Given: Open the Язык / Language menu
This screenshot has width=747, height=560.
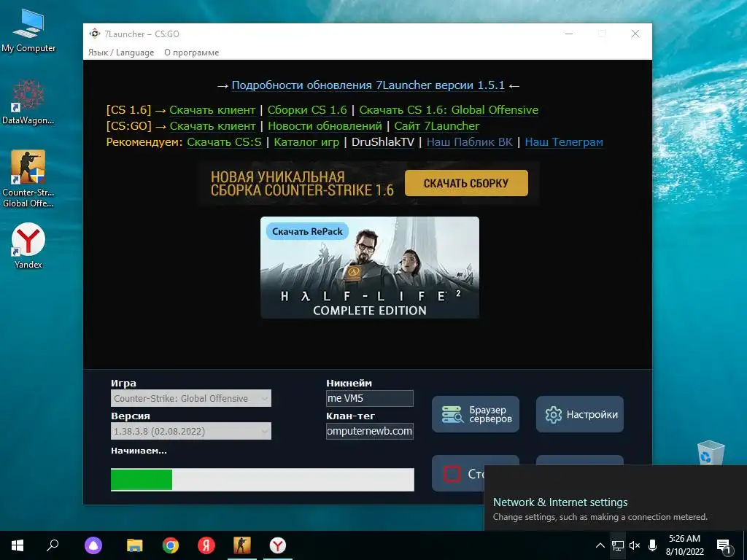Looking at the screenshot, I should point(121,52).
